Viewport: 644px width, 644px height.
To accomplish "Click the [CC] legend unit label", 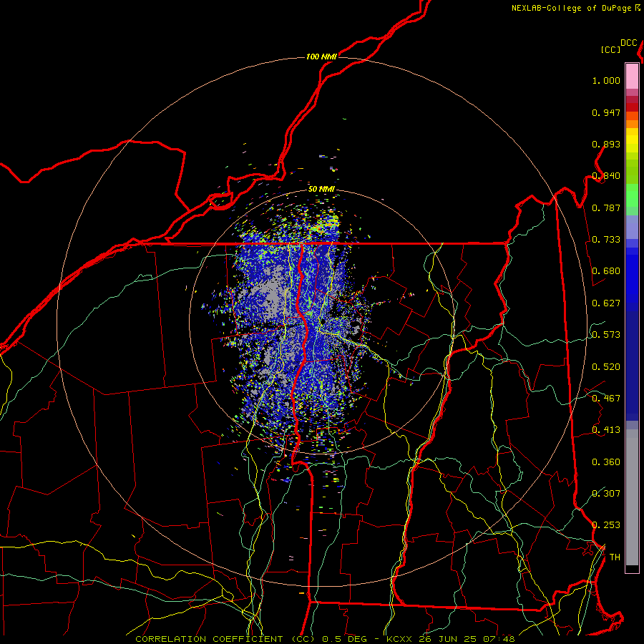I will (610, 49).
